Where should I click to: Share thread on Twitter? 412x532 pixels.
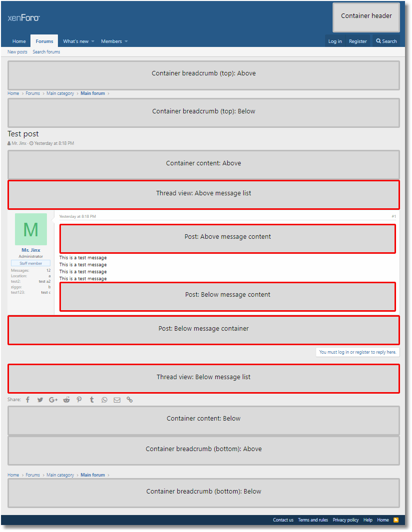[x=40, y=400]
